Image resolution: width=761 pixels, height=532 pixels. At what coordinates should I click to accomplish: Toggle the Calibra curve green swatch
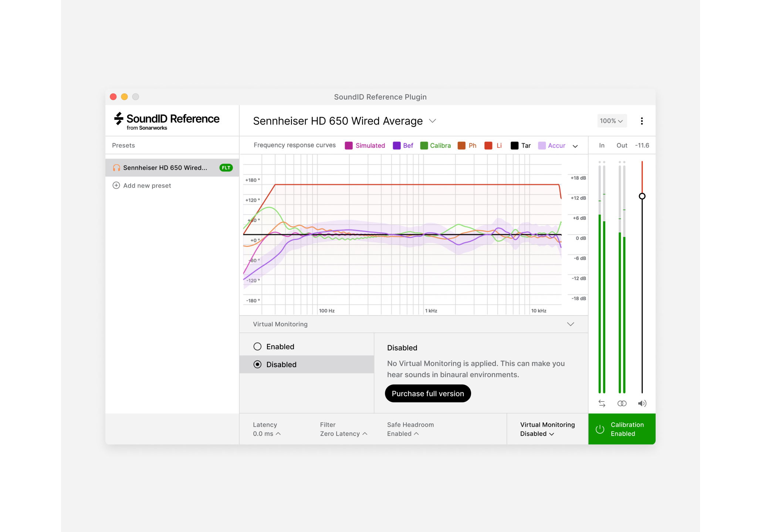pyautogui.click(x=424, y=146)
